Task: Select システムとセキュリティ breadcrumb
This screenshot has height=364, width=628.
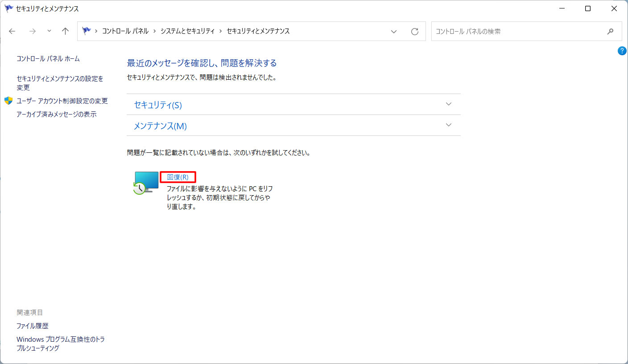Action: coord(188,31)
